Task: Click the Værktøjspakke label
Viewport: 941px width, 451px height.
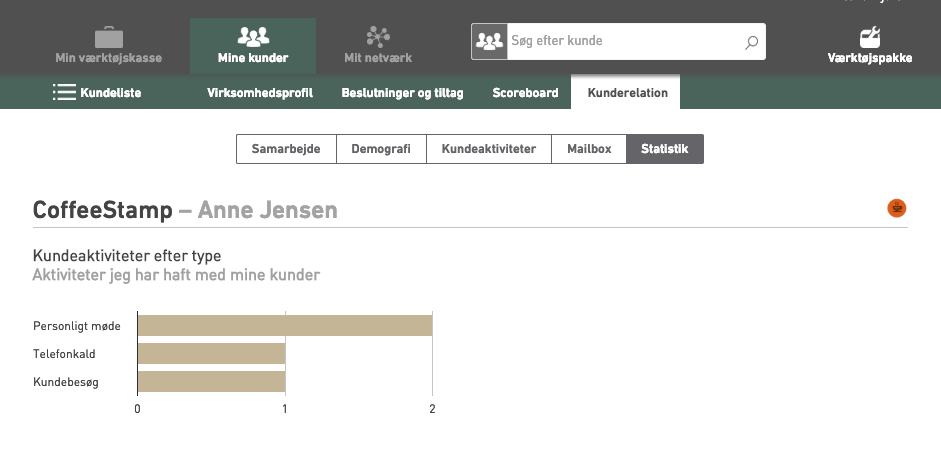Action: pos(870,58)
